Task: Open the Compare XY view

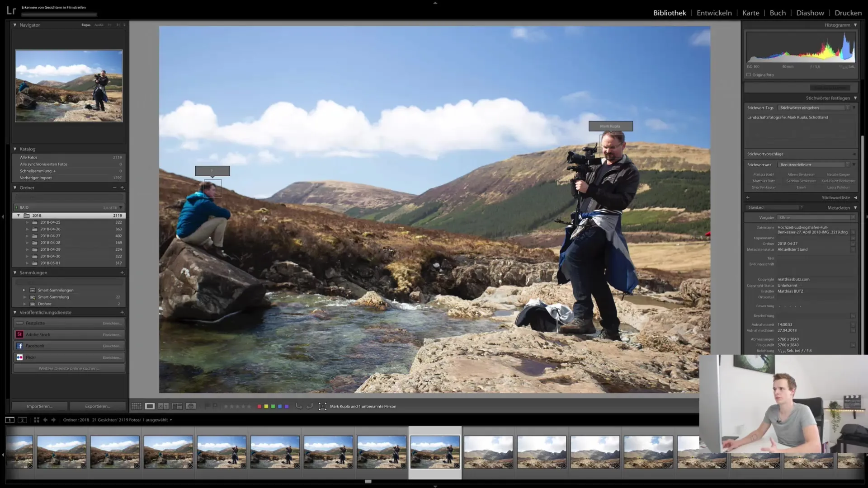Action: coord(163,406)
